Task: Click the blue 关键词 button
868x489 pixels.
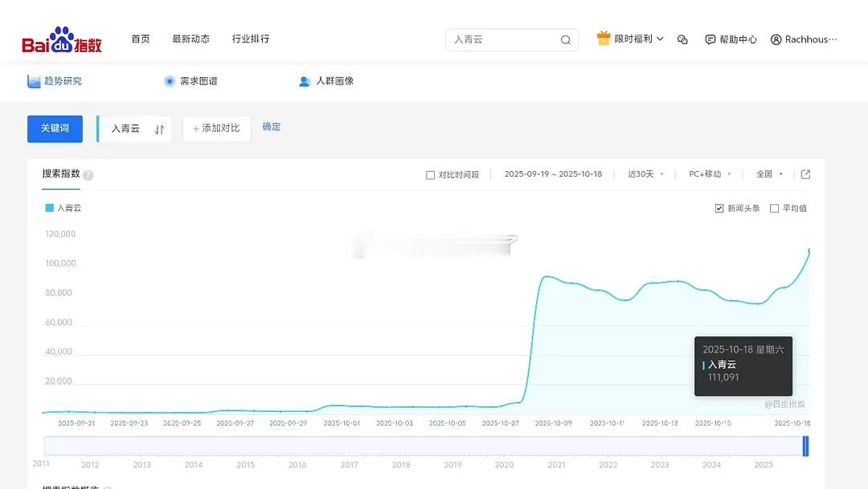Action: point(55,129)
